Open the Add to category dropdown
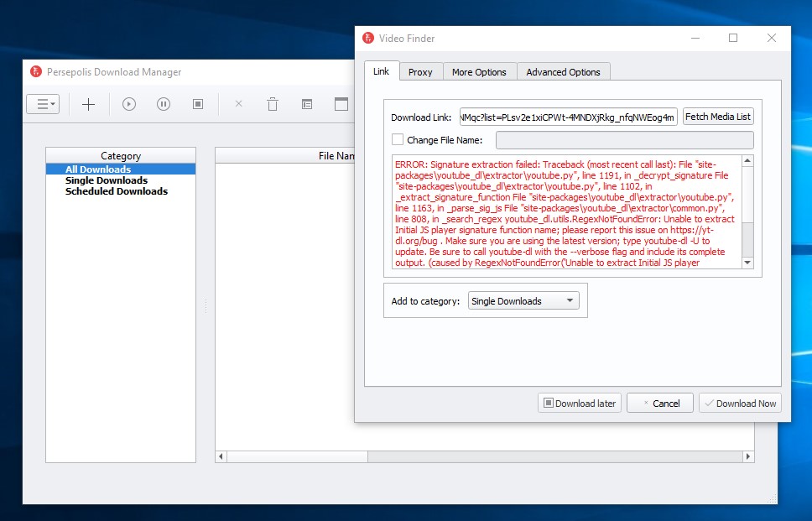This screenshot has height=521, width=812. (523, 300)
